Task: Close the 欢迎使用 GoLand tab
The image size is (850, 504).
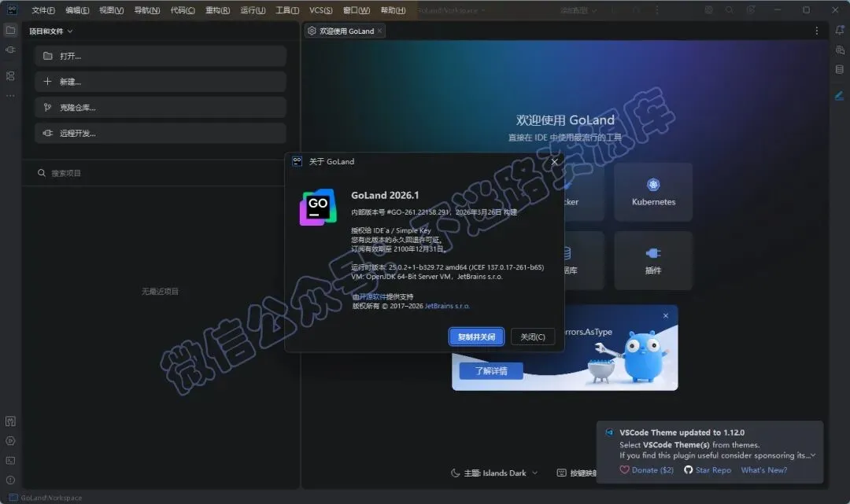Action: [379, 31]
